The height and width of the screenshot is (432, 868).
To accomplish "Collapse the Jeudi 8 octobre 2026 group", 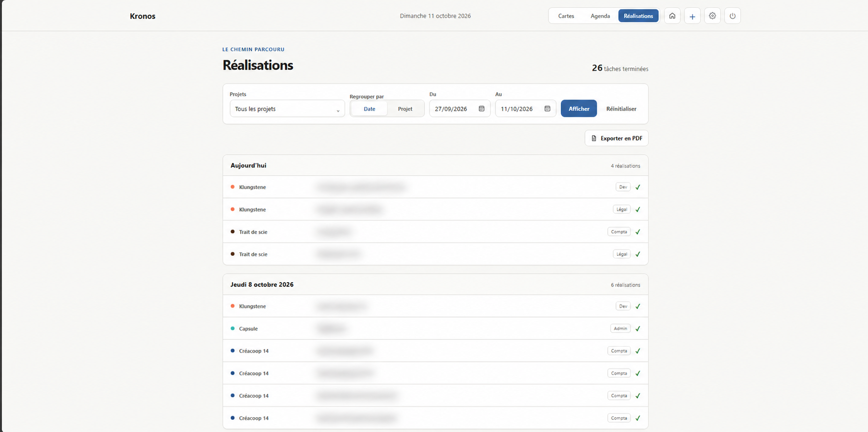I will [435, 285].
